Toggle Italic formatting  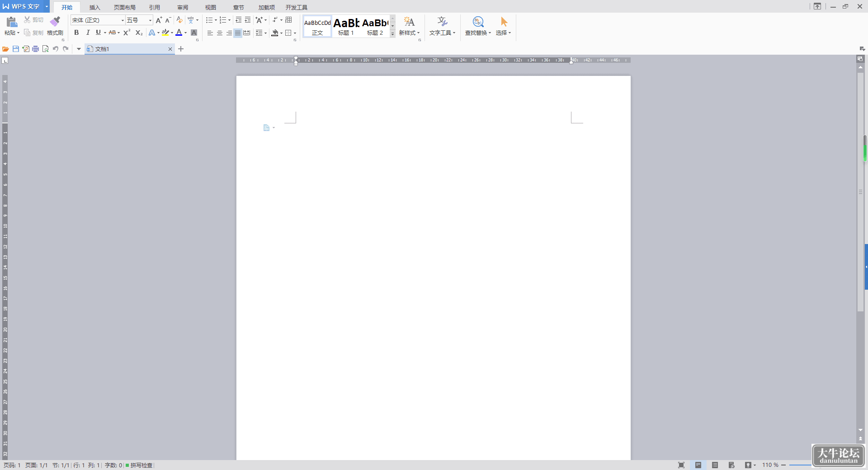pos(88,33)
